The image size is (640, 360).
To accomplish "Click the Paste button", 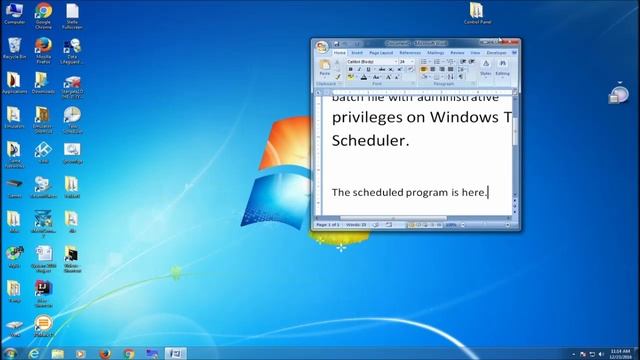I will pyautogui.click(x=325, y=69).
